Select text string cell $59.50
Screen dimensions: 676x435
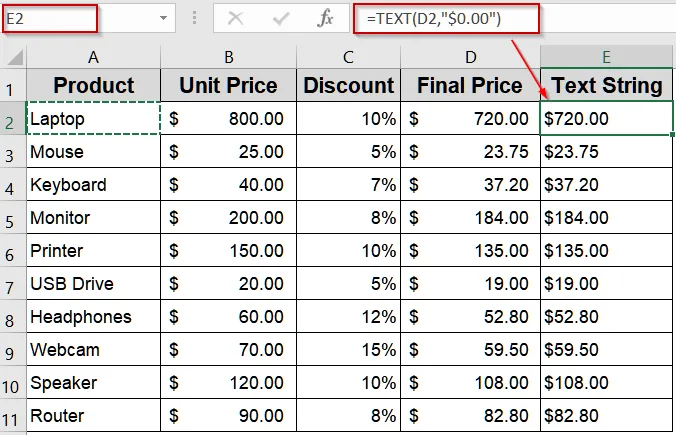(606, 349)
